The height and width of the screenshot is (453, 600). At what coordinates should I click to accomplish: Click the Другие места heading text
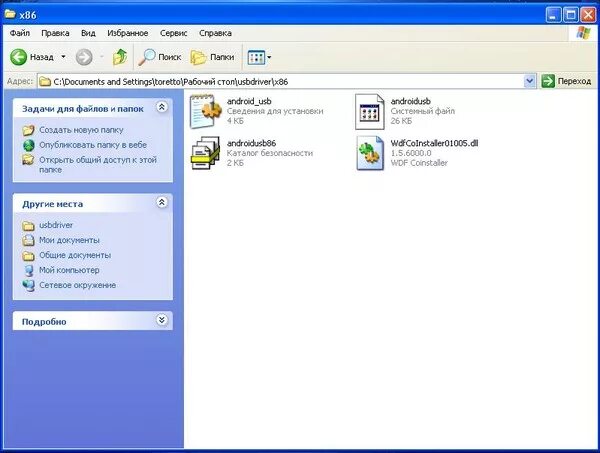[52, 204]
